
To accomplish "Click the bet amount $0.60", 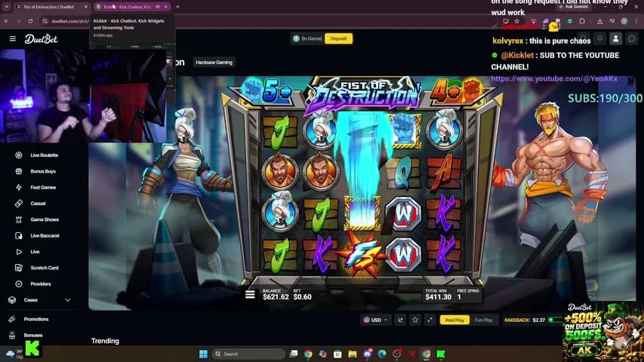I will click(x=302, y=296).
